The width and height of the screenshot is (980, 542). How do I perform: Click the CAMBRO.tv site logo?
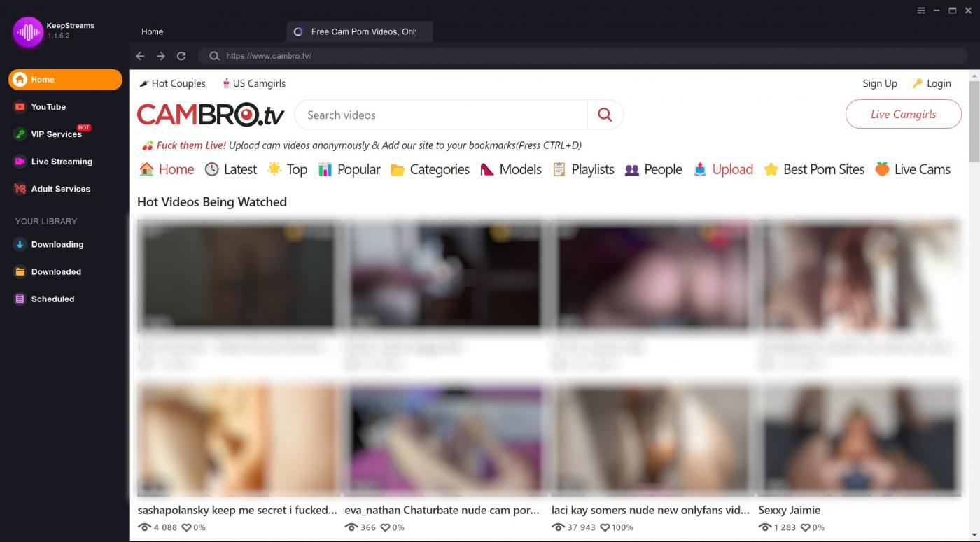click(211, 115)
